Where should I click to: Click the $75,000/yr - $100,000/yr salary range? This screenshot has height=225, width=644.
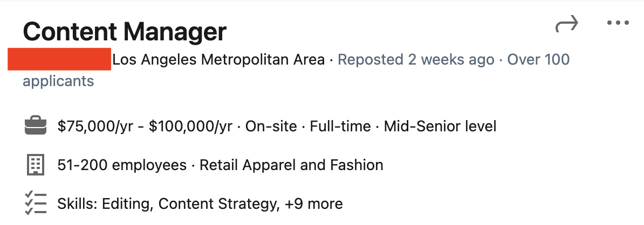coord(145,127)
